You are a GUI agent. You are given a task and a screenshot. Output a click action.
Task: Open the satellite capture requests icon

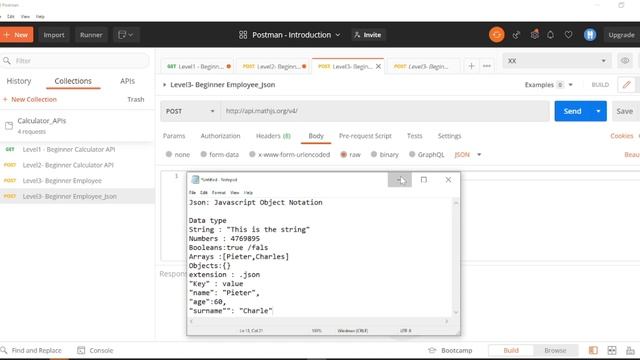pos(516,35)
